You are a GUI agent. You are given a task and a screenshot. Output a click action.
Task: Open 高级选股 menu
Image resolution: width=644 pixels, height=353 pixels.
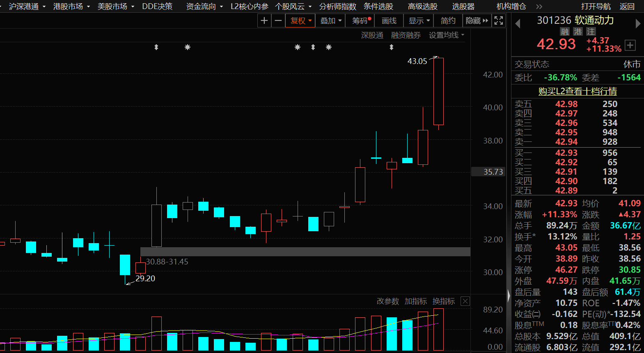coord(422,7)
